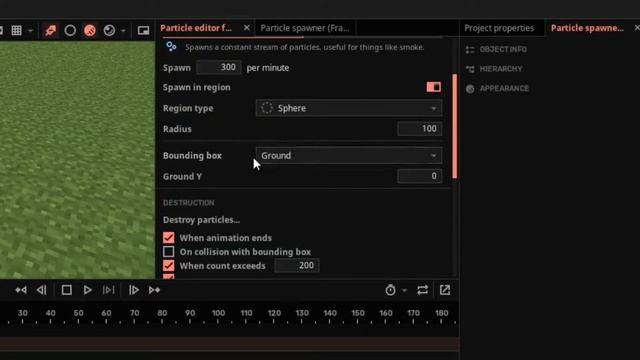Enable On collision with bounding box

[169, 251]
